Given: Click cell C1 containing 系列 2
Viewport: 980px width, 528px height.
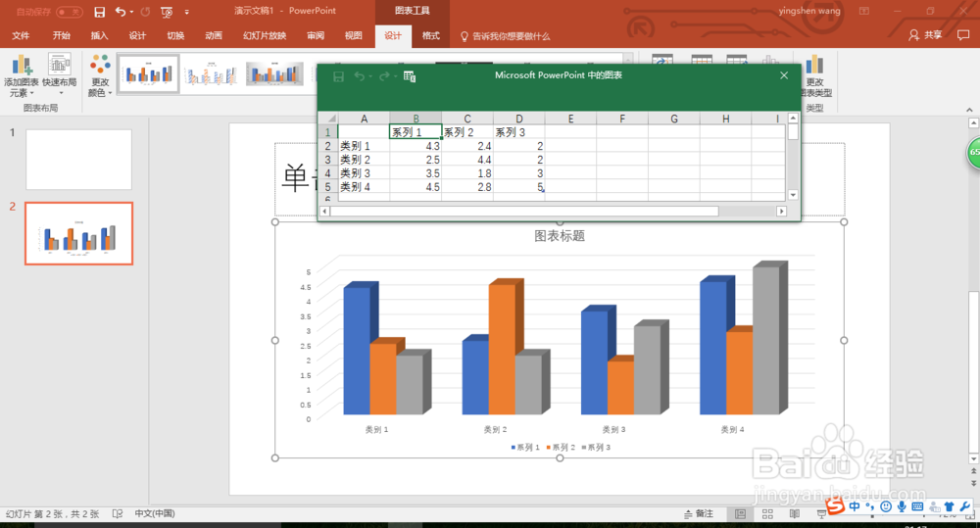Looking at the screenshot, I should click(x=467, y=132).
